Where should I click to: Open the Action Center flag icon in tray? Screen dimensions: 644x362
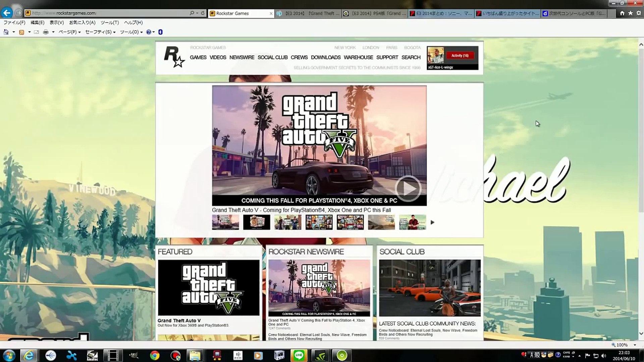(x=588, y=356)
